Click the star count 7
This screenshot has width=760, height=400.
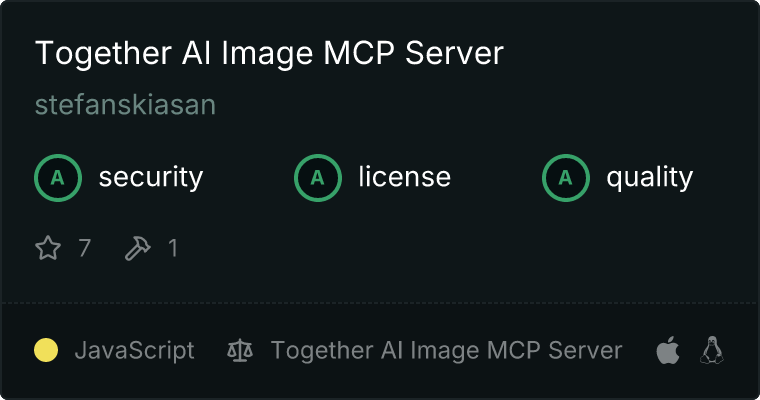pyautogui.click(x=84, y=248)
